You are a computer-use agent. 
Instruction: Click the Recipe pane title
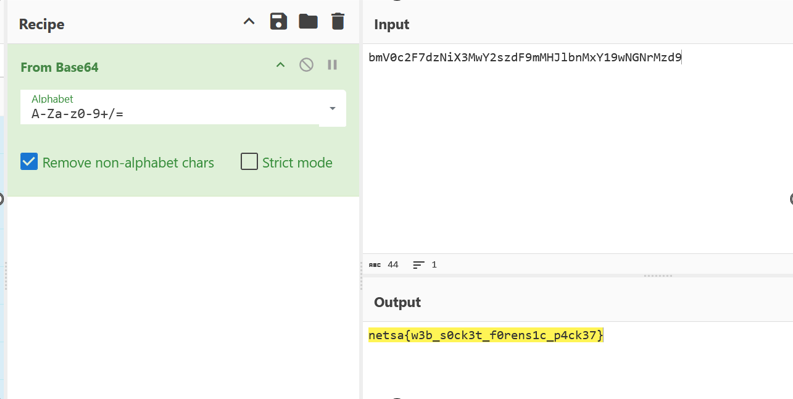pos(41,24)
